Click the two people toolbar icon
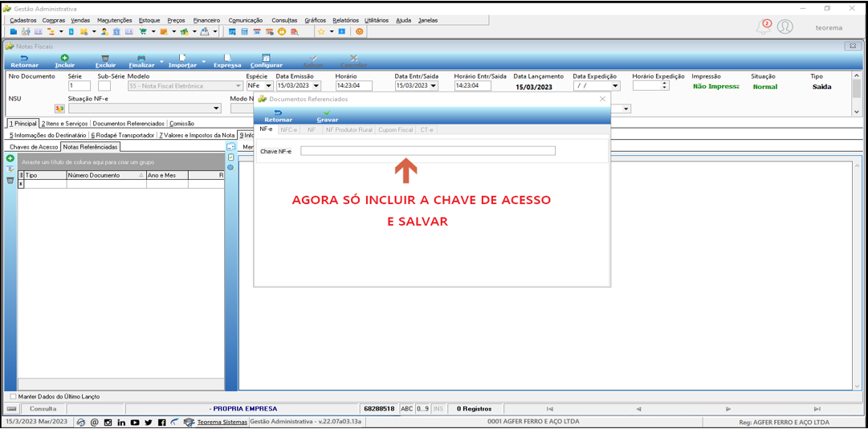This screenshot has width=868, height=429. 26,31
